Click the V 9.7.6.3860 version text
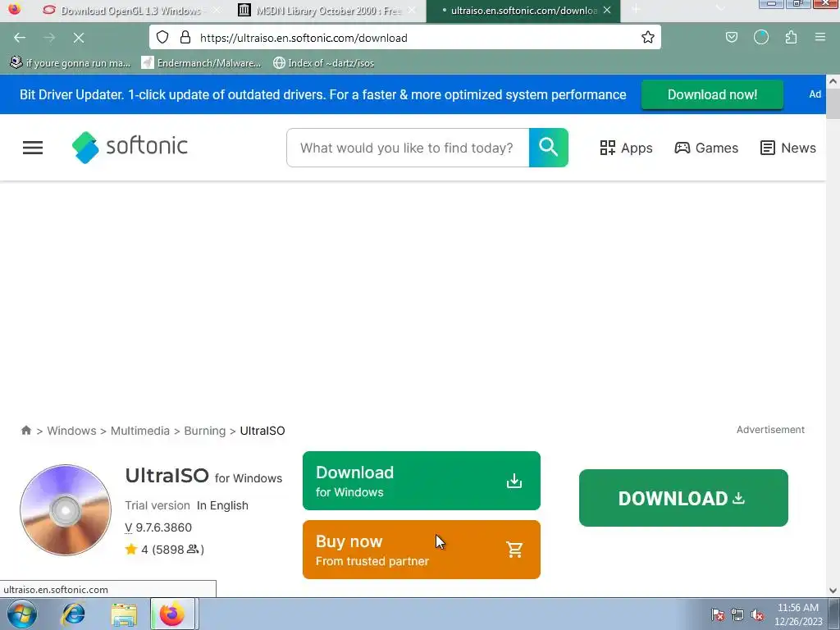The height and width of the screenshot is (630, 840). (158, 527)
